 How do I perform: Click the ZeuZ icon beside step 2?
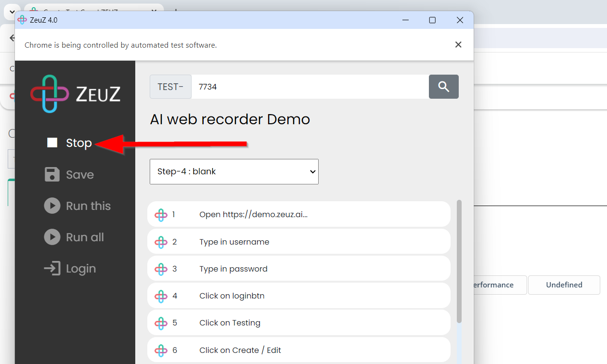(161, 242)
